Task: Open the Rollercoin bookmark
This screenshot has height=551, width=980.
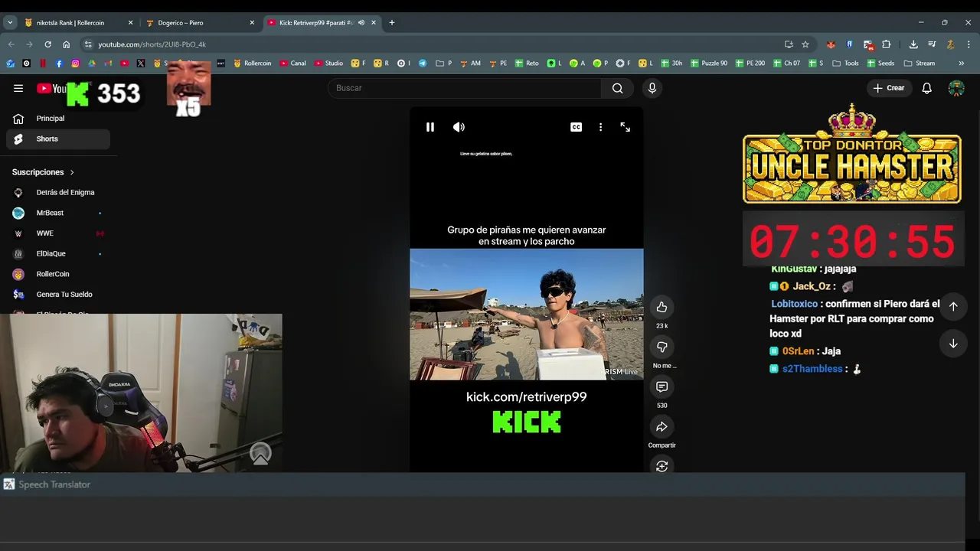Action: point(253,64)
